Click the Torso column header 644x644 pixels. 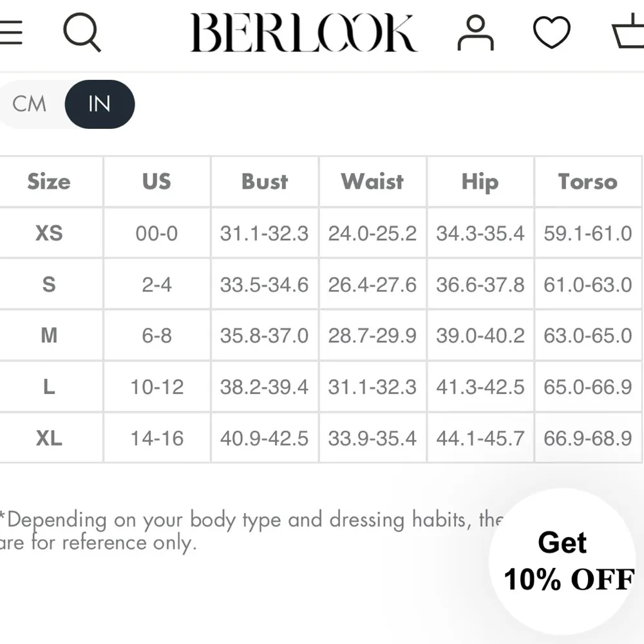[587, 182]
